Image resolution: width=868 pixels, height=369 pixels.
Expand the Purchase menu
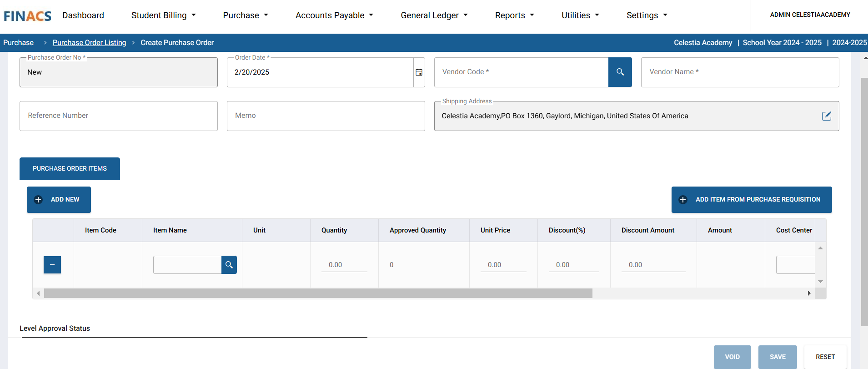[246, 15]
